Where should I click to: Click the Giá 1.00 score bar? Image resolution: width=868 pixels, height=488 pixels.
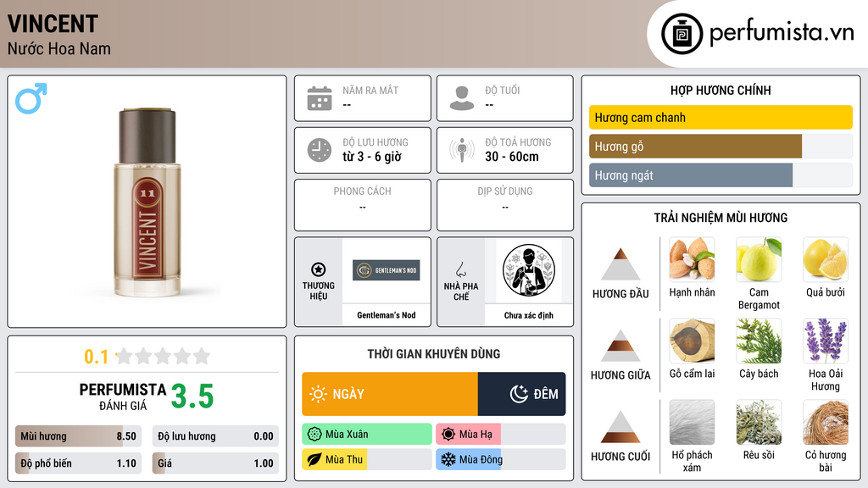(x=215, y=463)
